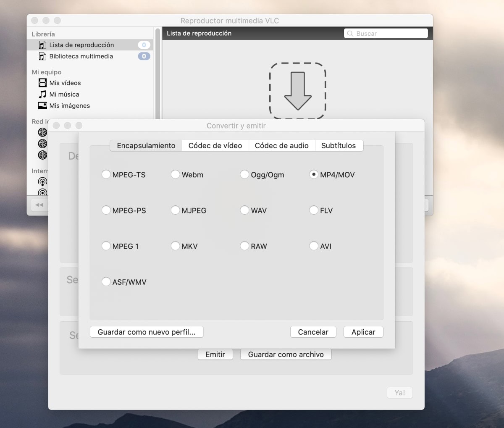Click the Biblioteca multimedia count badge
The width and height of the screenshot is (504, 428).
[x=144, y=56]
